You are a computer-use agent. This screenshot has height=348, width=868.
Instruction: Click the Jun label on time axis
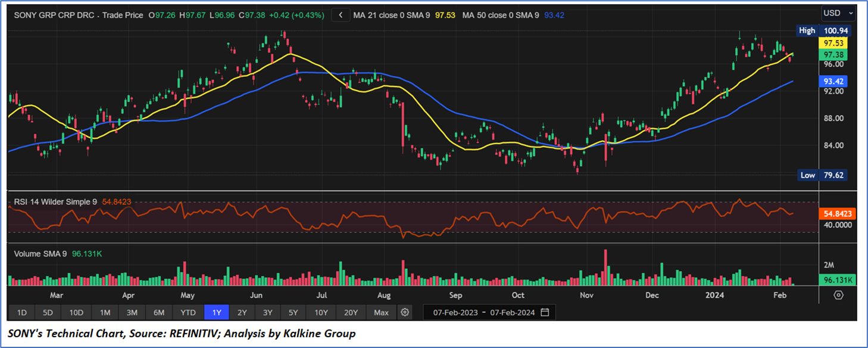[x=257, y=295]
